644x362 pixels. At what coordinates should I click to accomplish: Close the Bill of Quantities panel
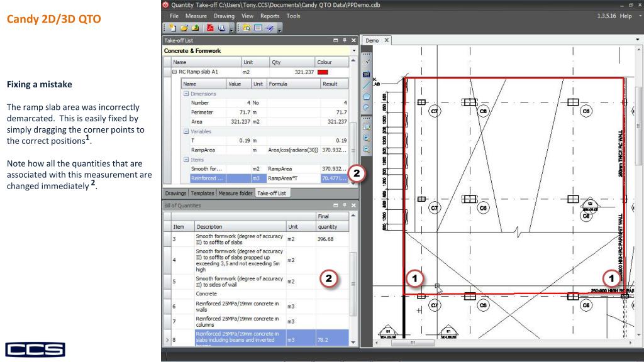pos(353,206)
